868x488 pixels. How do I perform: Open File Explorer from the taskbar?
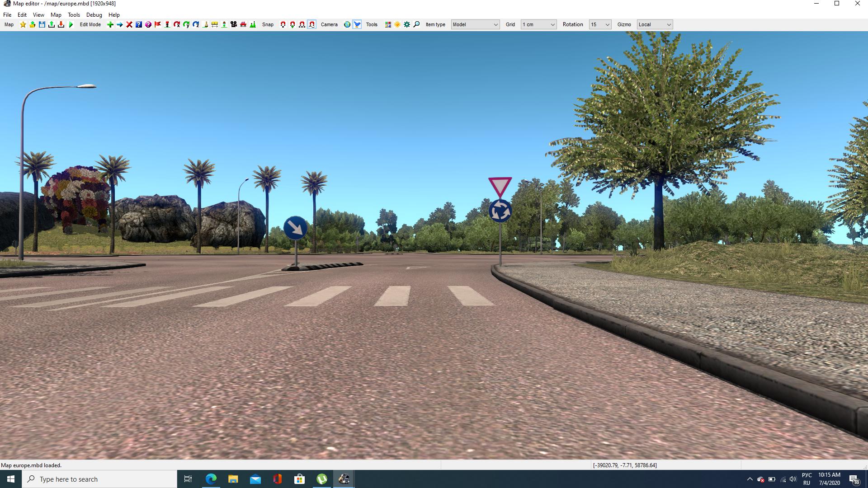[x=233, y=479]
